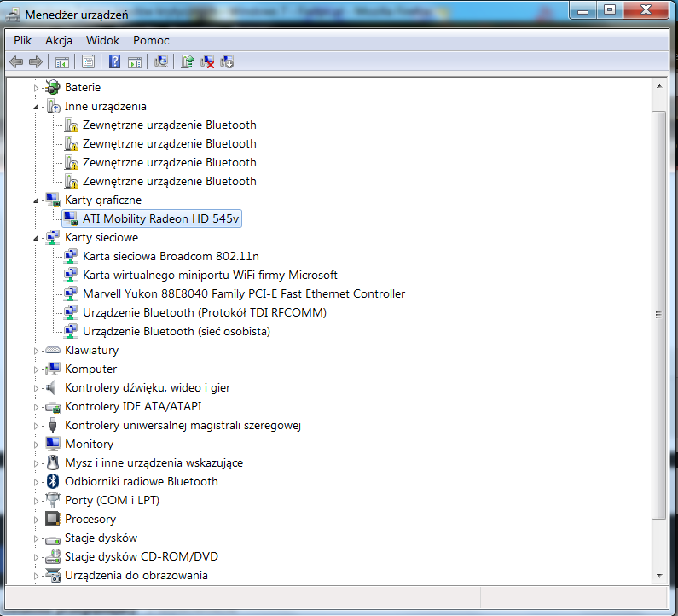
Task: Expand Odbiorniki radiowe Bluetooth node
Action: [37, 482]
